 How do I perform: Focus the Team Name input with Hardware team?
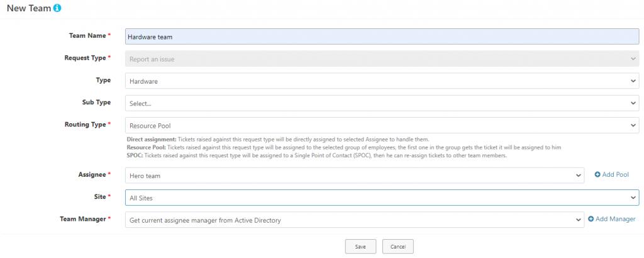coord(382,36)
